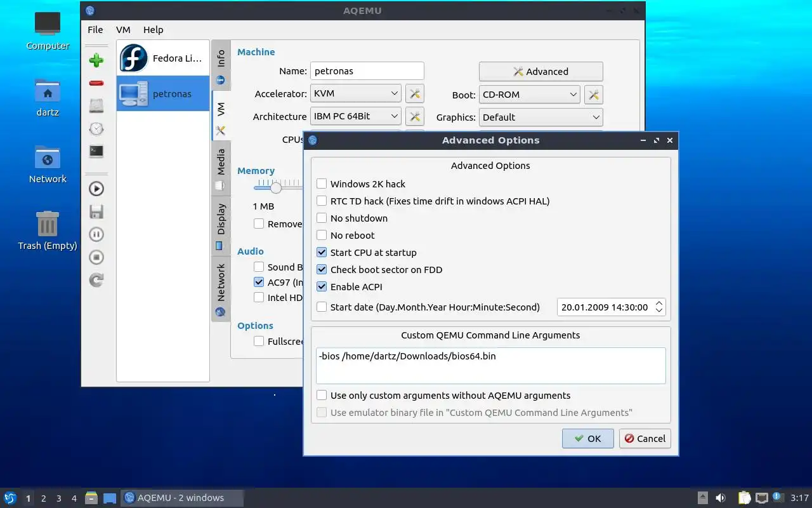Click the floppy save state icon
Screen dimensions: 812x508
point(96,211)
